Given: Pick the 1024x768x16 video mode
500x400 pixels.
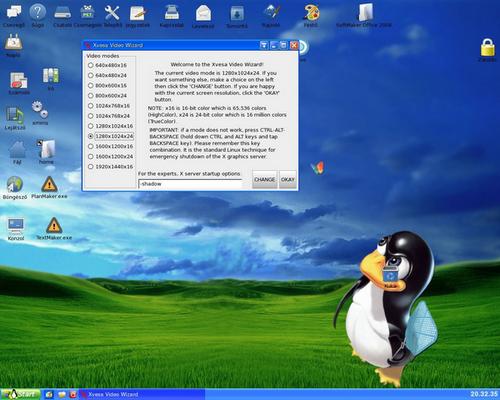Looking at the screenshot, I should click(x=109, y=106).
